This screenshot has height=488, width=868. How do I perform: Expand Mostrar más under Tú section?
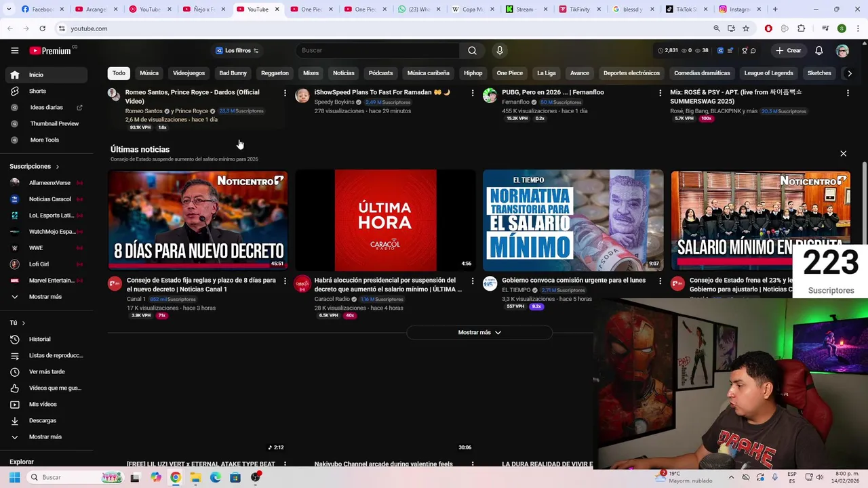[45, 436]
